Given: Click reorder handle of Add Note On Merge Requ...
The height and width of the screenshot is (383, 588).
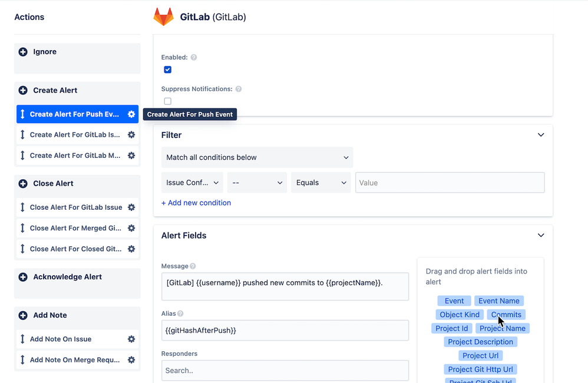Looking at the screenshot, I should coord(22,360).
